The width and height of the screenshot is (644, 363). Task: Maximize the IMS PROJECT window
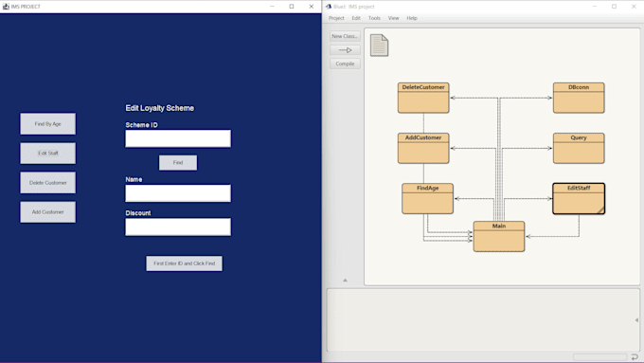292,7
